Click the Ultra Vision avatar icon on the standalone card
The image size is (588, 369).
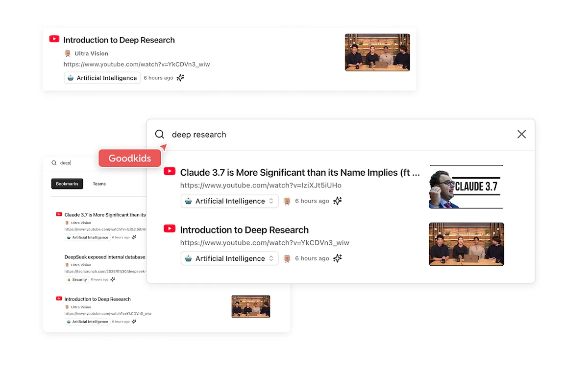[x=68, y=53]
